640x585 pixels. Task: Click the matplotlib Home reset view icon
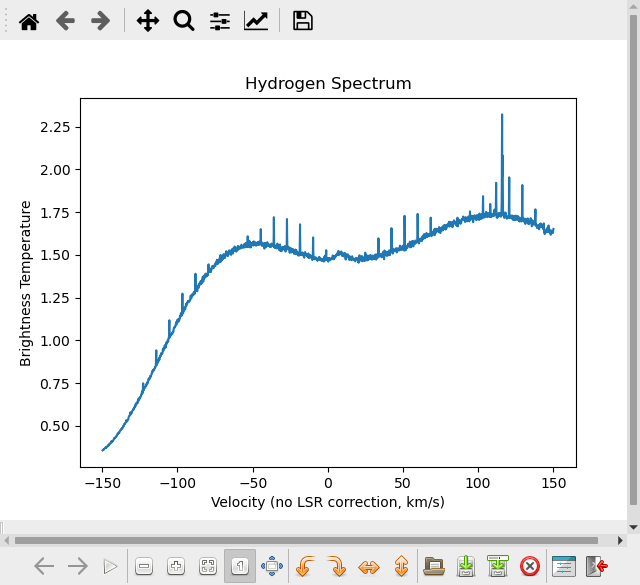[x=29, y=21]
